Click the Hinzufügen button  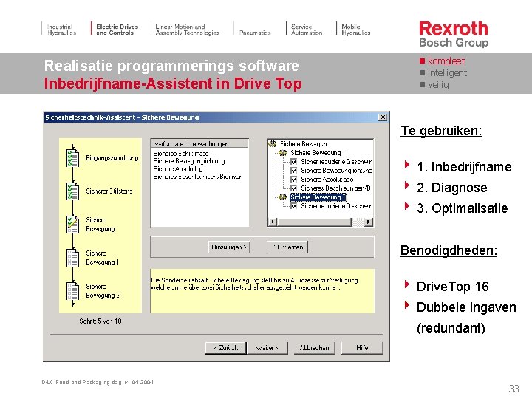[x=229, y=247]
